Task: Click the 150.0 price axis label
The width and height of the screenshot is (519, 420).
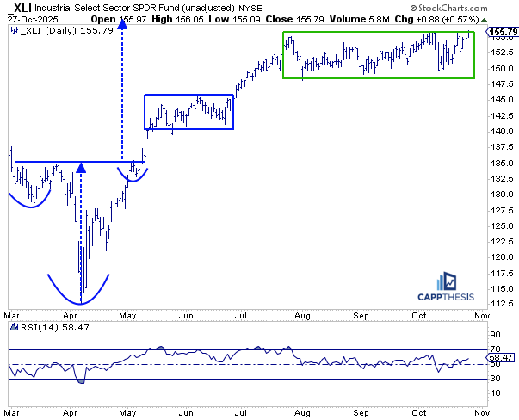Action: coord(503,69)
